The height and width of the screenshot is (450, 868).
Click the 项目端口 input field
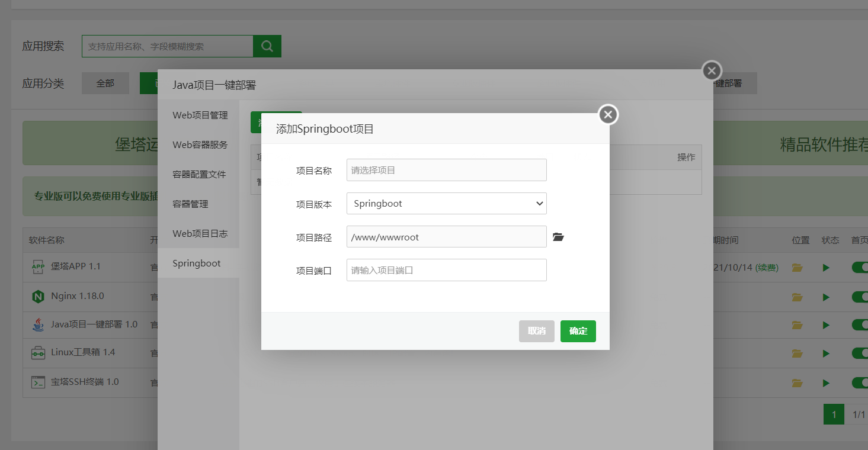[x=447, y=270]
